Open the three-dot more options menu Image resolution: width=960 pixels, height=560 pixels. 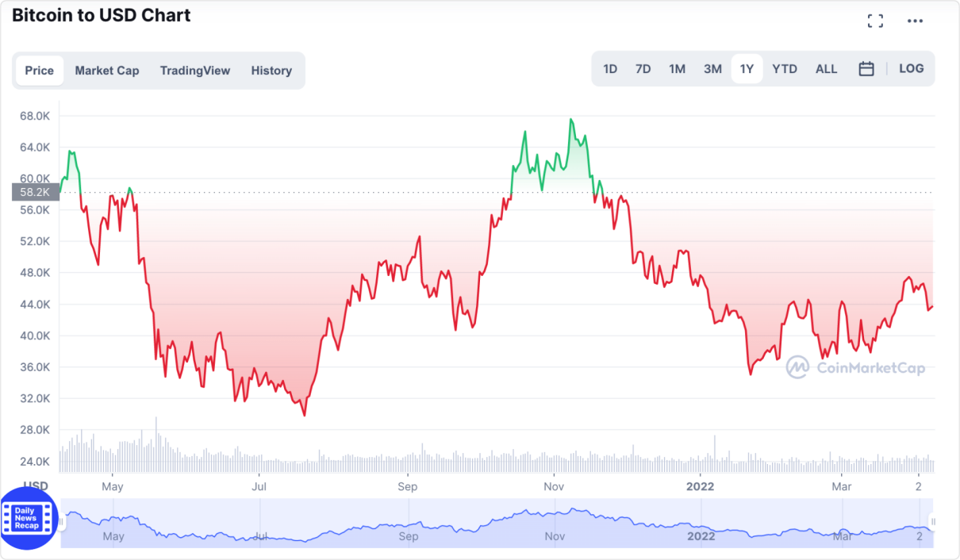click(x=916, y=21)
